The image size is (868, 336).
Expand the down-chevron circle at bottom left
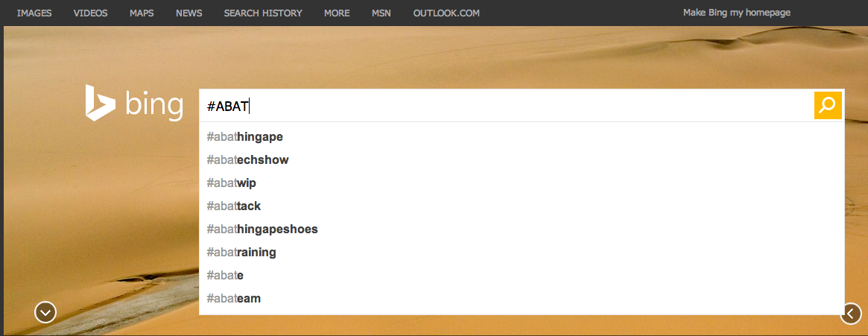point(45,313)
